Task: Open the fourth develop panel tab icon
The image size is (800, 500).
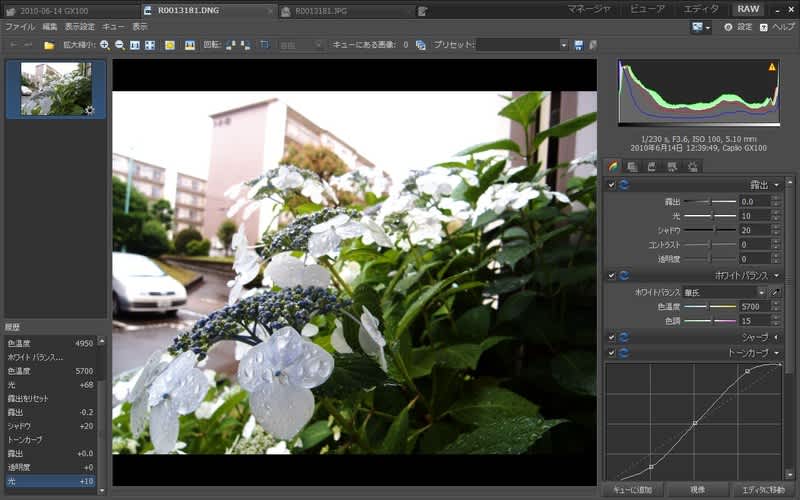Action: coord(672,166)
